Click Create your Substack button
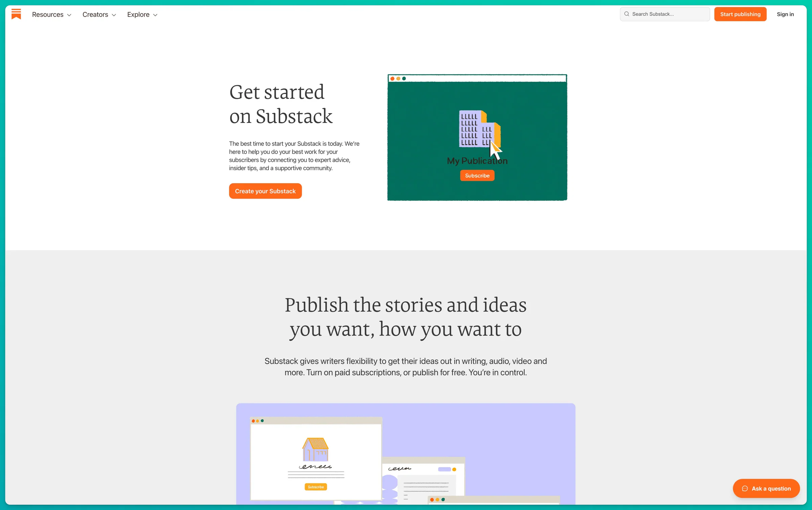The height and width of the screenshot is (510, 812). click(x=265, y=191)
